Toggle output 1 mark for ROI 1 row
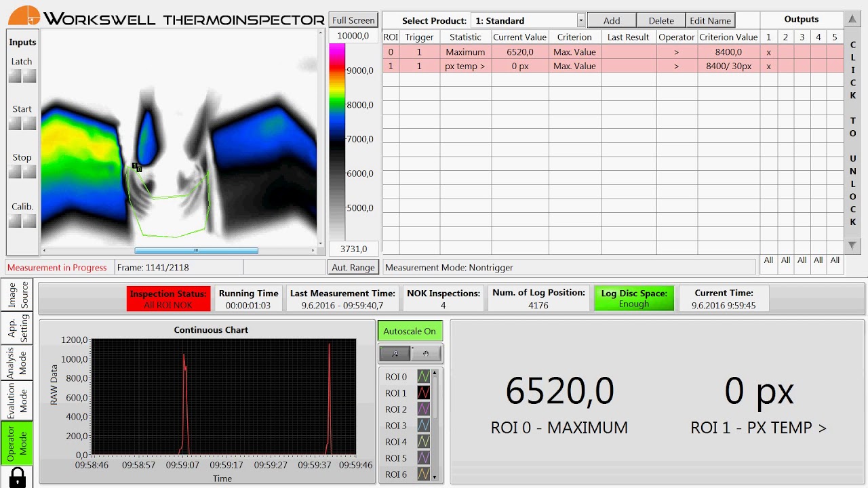868x488 pixels. (x=768, y=66)
